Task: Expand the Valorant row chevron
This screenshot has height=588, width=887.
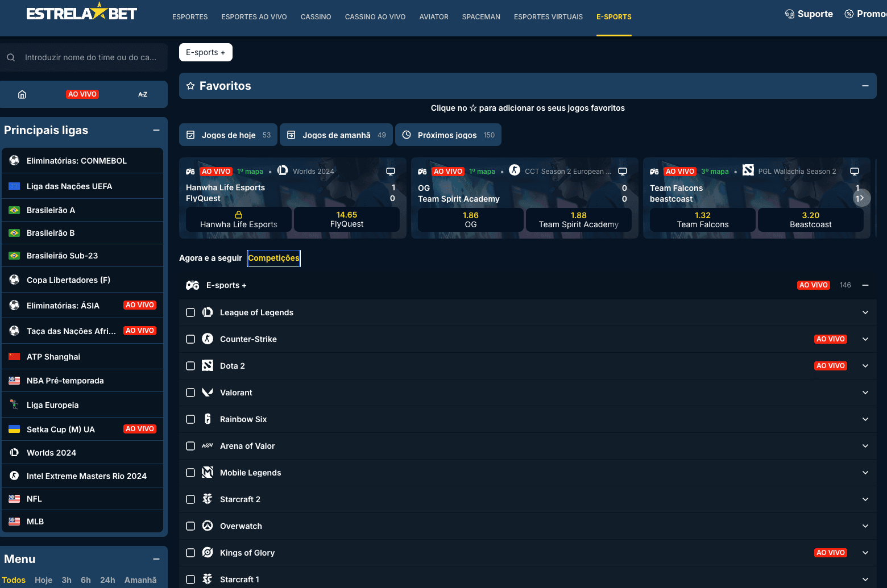Action: pos(865,393)
